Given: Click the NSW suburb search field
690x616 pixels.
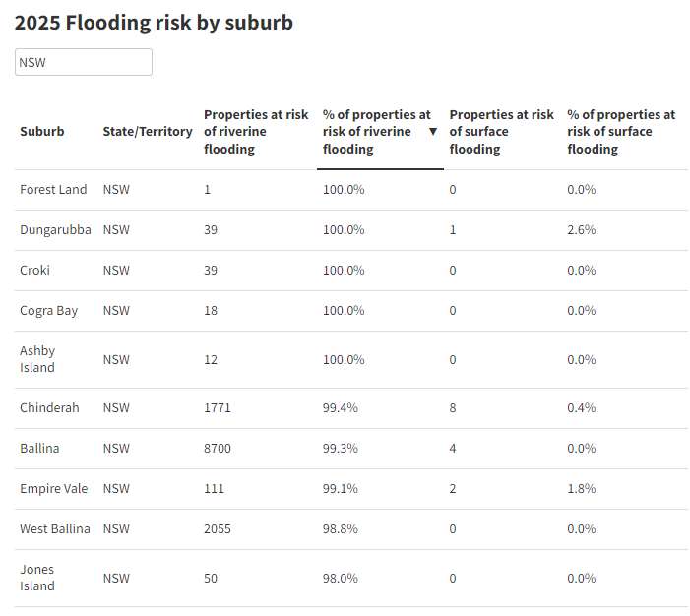Looking at the screenshot, I should (84, 62).
